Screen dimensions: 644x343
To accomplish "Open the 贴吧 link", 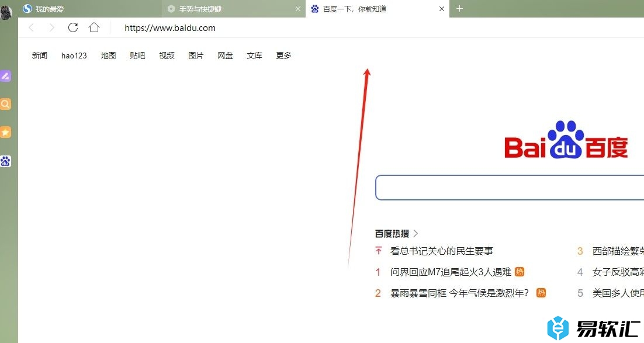I will (137, 56).
